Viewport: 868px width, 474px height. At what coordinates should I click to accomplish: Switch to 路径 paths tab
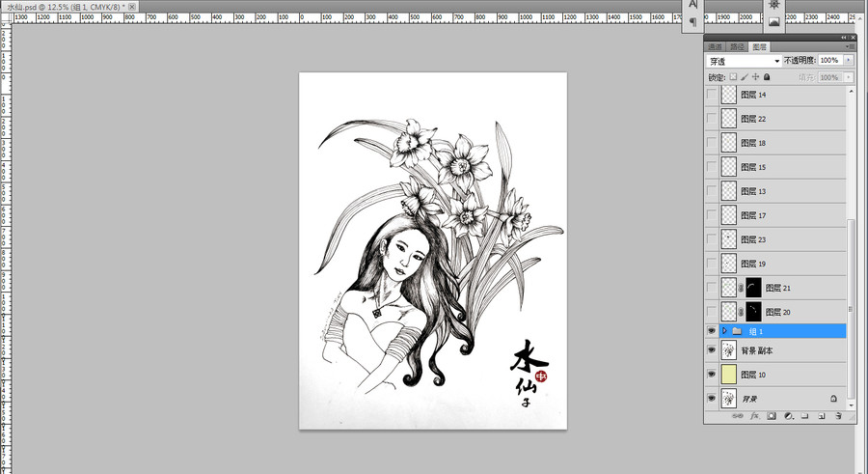(738, 47)
